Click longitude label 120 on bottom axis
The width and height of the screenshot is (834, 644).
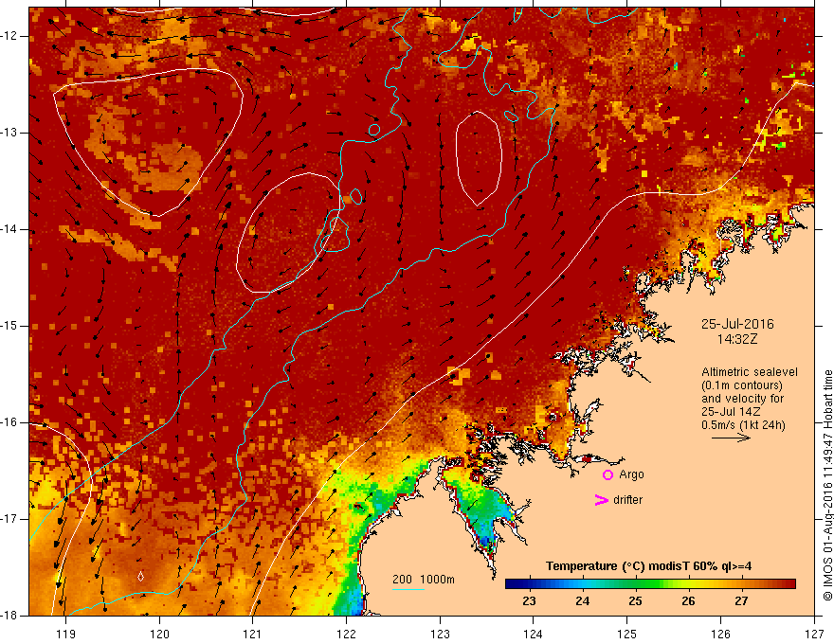click(x=159, y=634)
